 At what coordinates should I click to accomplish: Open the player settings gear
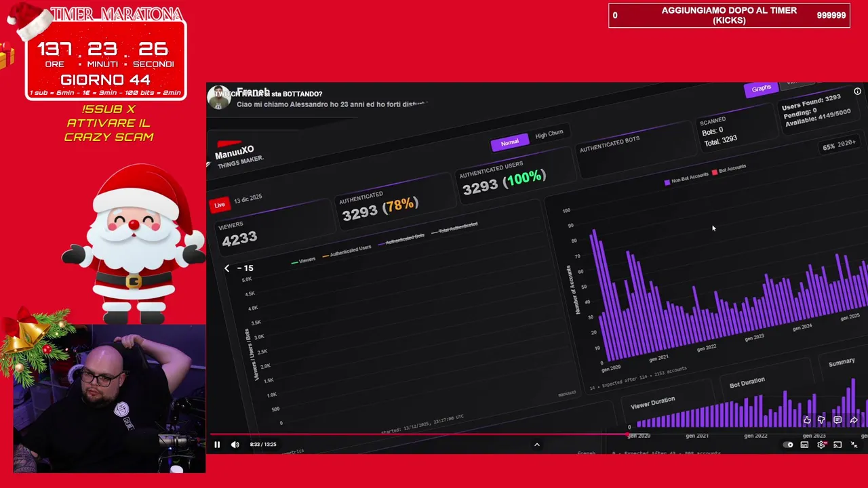coord(821,445)
